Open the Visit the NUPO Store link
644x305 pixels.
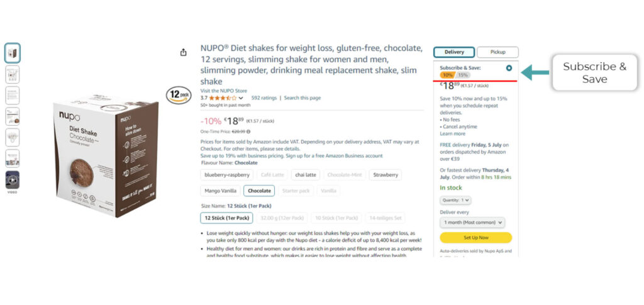[x=224, y=91]
